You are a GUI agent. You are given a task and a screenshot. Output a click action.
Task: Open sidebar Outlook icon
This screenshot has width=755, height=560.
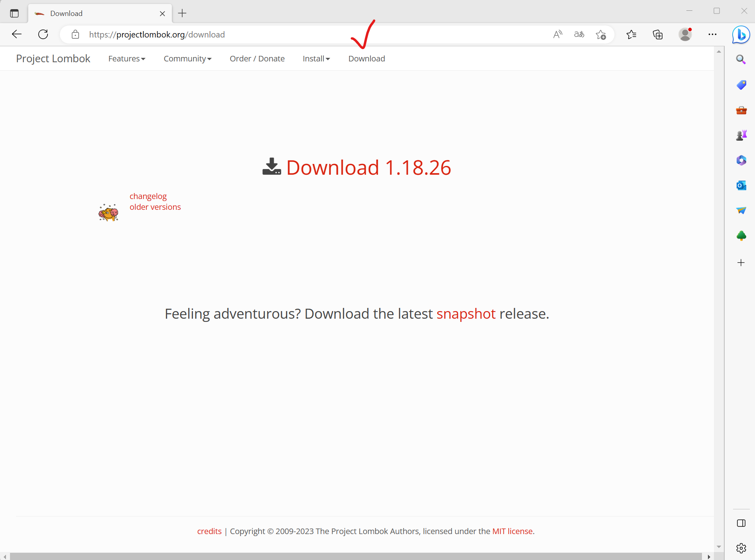(741, 185)
